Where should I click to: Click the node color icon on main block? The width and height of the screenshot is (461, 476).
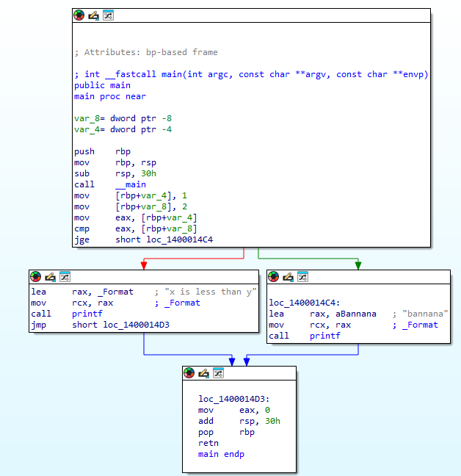[x=79, y=15]
